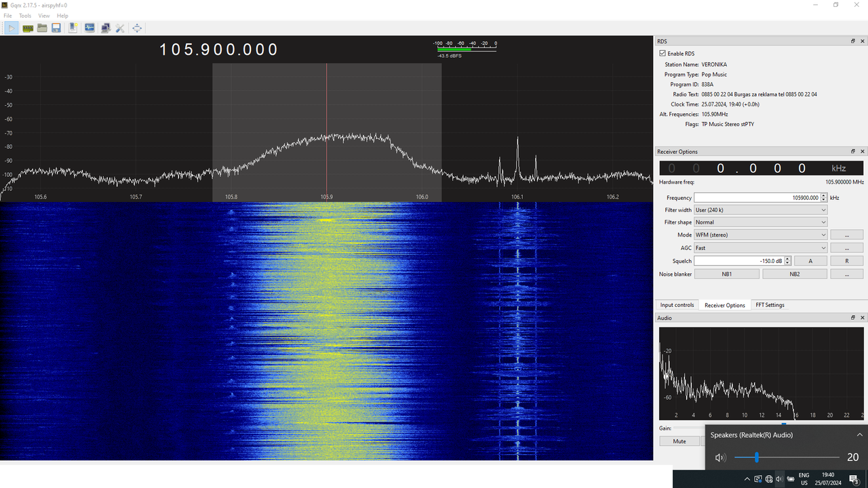Open the Filter width dropdown

coord(761,210)
